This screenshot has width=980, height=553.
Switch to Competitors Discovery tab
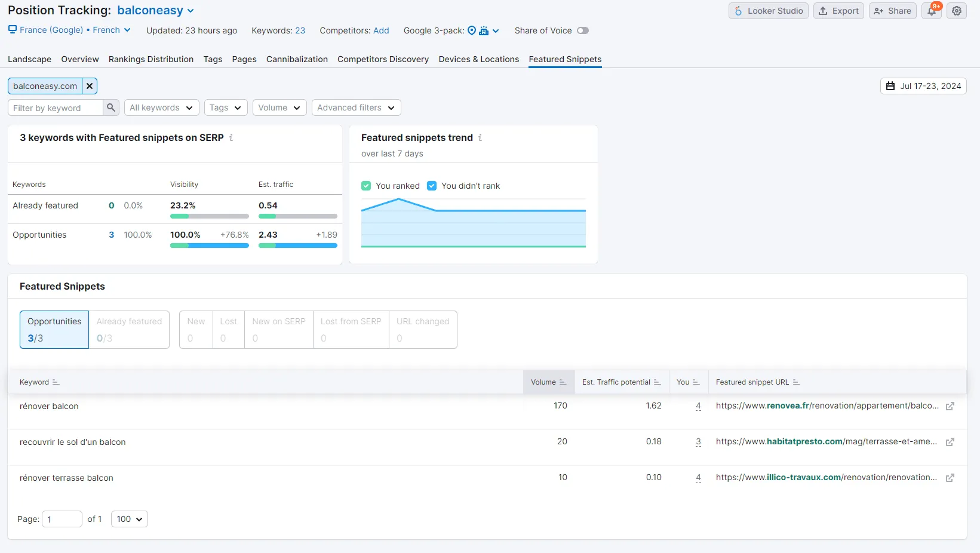383,59
